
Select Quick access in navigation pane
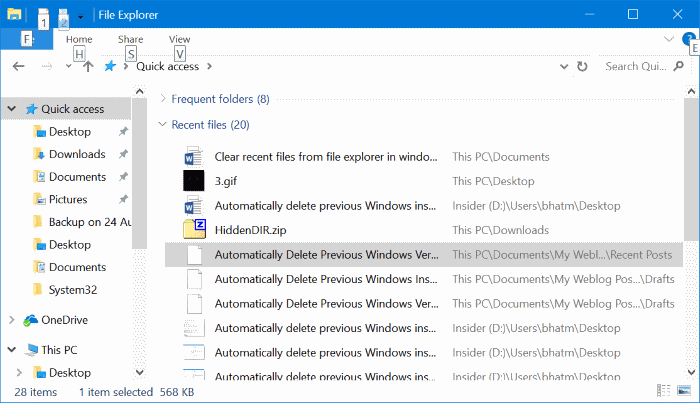72,109
